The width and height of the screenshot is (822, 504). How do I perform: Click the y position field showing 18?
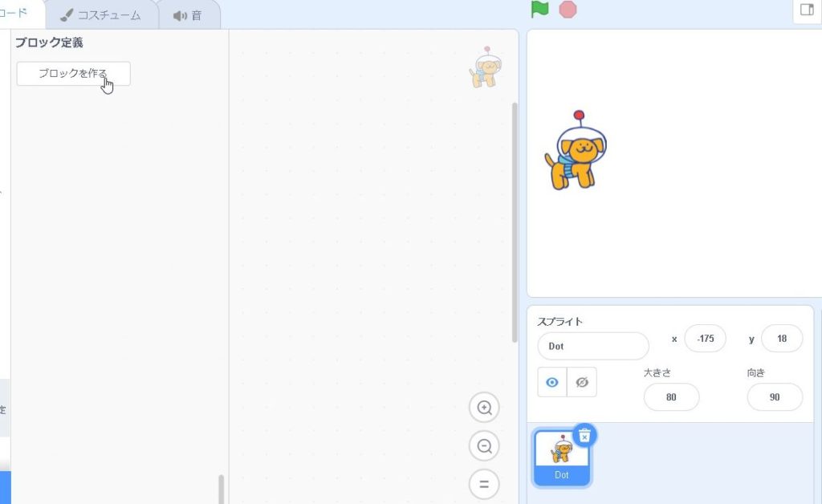[x=782, y=339]
